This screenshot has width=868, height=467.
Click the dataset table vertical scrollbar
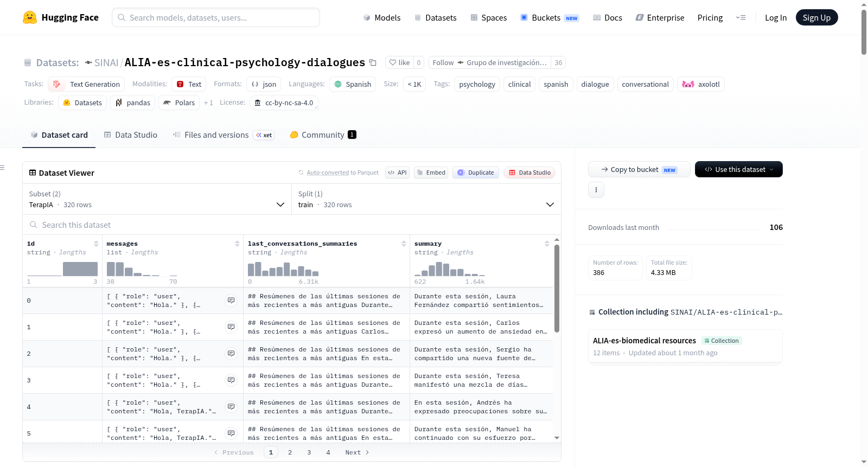point(557,288)
